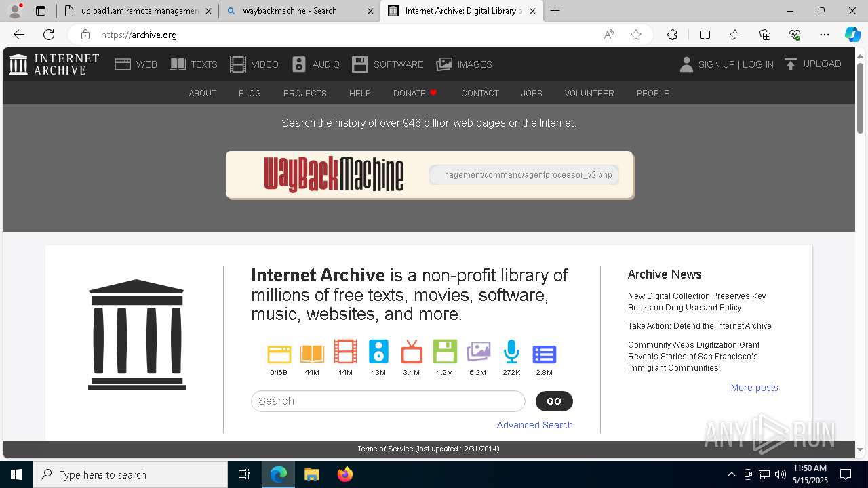
Task: Click the taskbar search box
Action: click(130, 474)
